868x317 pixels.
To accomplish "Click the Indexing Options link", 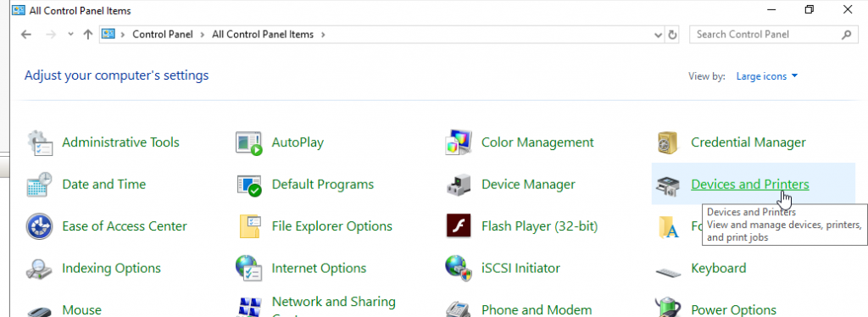I will click(111, 269).
